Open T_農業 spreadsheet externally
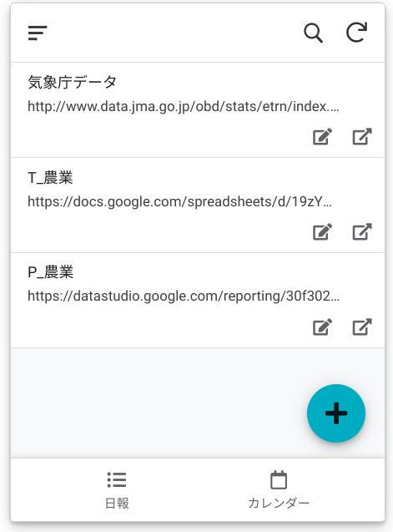The width and height of the screenshot is (393, 532). pos(362,231)
